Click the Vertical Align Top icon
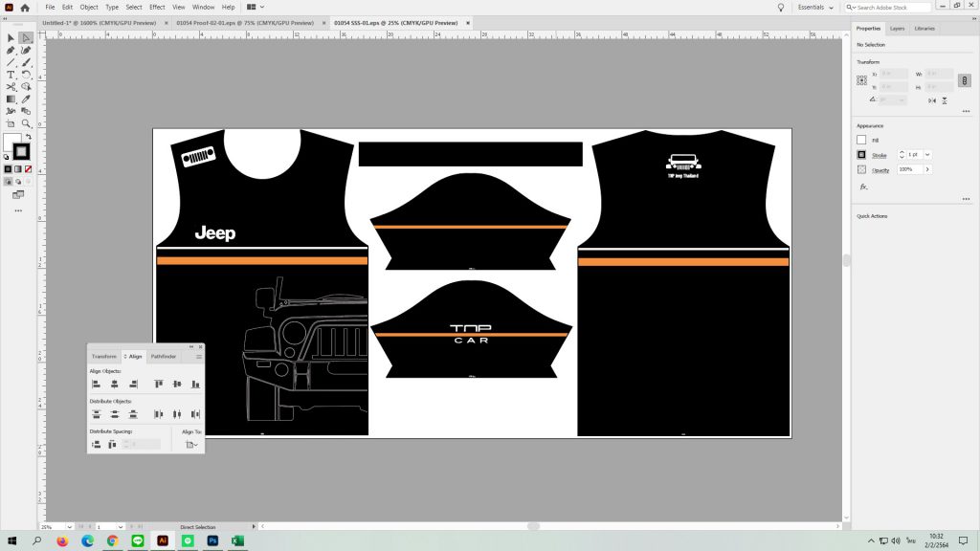Viewport: 980px width, 551px height. [x=159, y=385]
